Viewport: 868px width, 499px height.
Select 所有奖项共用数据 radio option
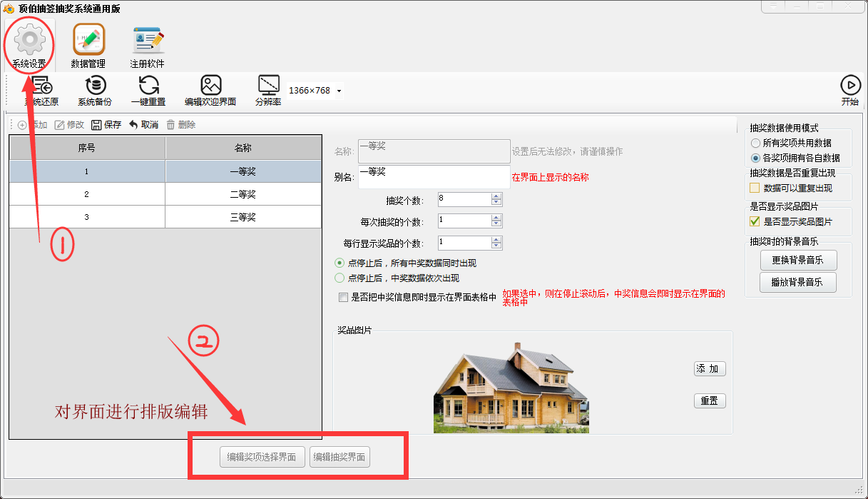pyautogui.click(x=755, y=143)
